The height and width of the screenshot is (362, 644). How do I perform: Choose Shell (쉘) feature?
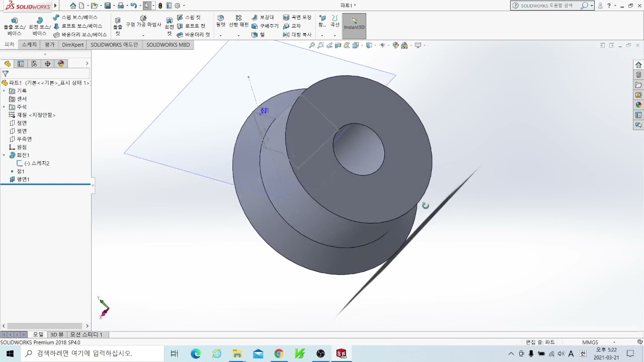[258, 35]
